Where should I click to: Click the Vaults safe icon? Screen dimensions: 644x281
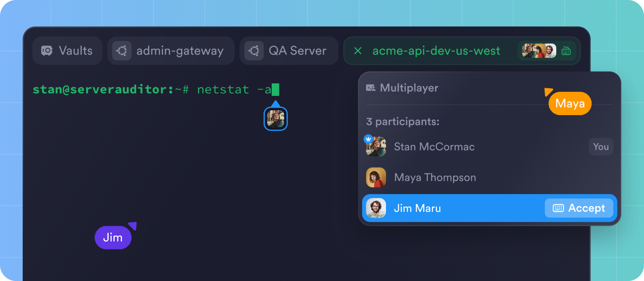pos(47,51)
